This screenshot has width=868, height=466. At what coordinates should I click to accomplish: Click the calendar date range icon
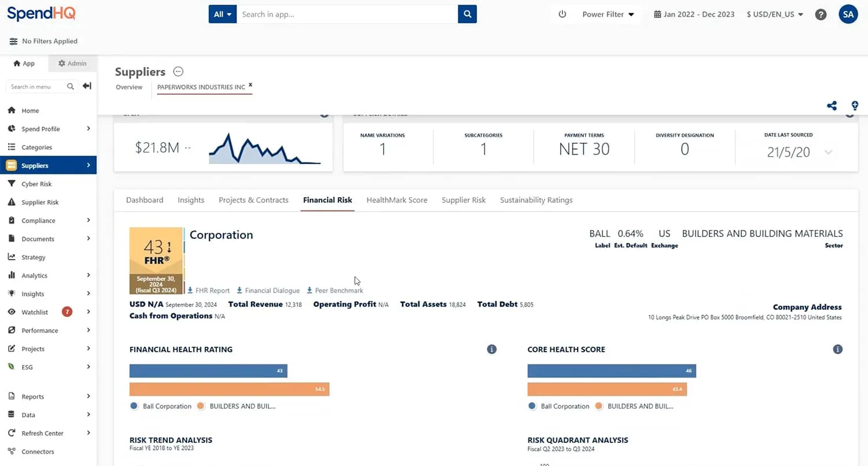657,14
